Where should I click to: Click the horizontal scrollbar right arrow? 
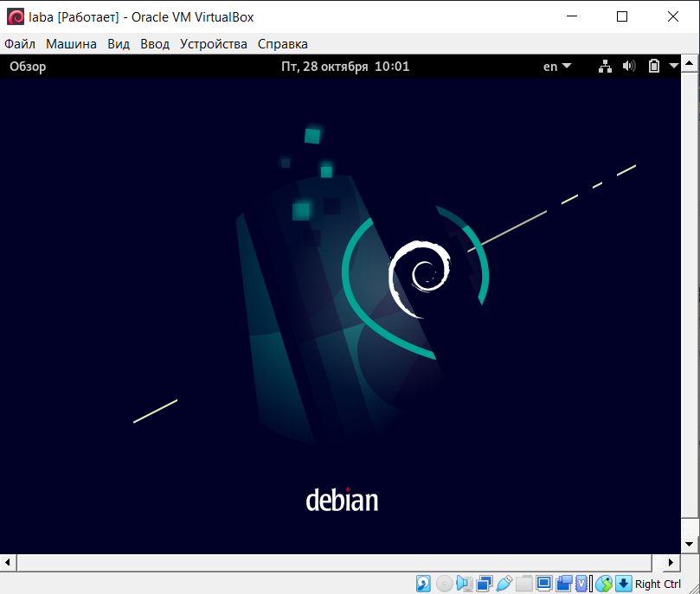pyautogui.click(x=671, y=562)
